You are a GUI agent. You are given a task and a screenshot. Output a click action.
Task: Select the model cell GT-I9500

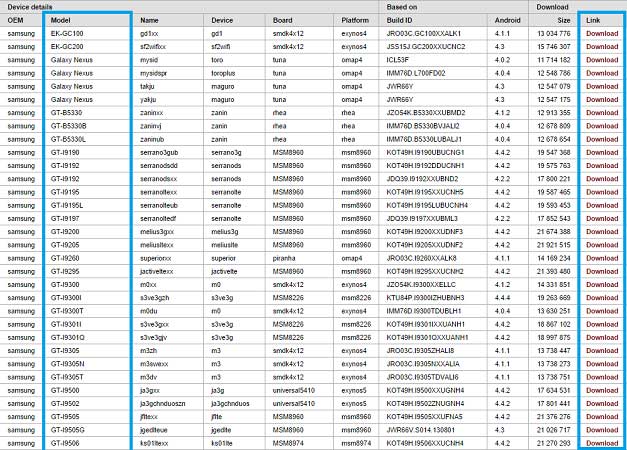tap(65, 390)
